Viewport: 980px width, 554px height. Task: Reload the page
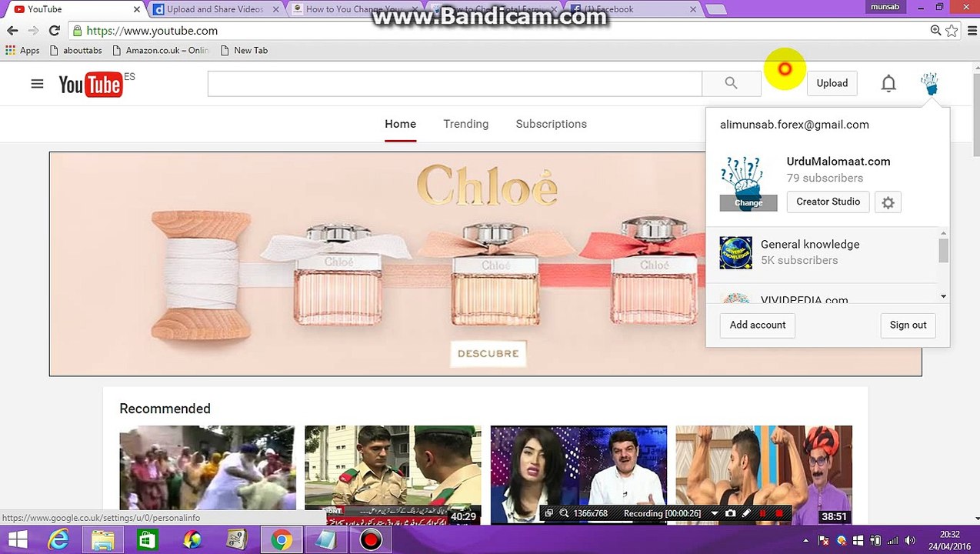point(54,31)
